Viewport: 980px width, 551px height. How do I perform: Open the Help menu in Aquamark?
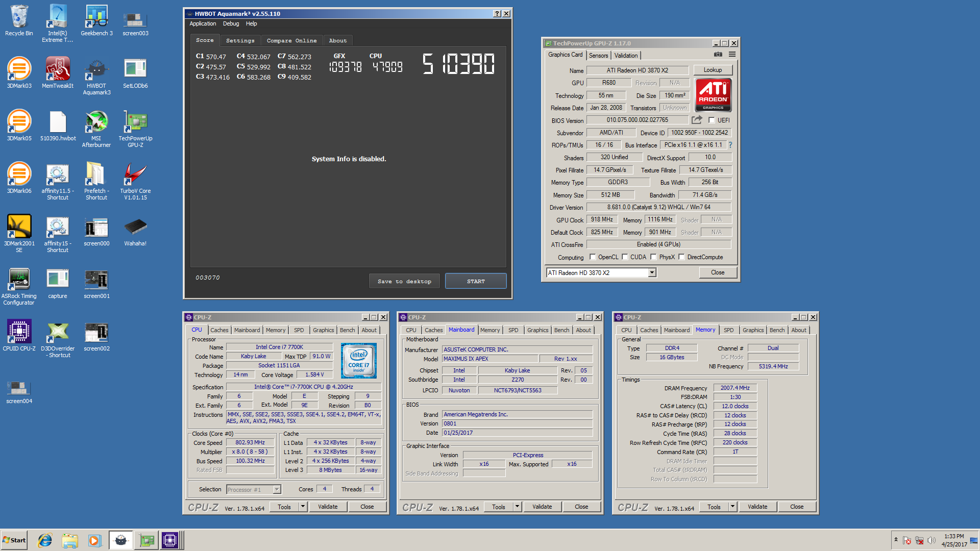click(x=251, y=23)
